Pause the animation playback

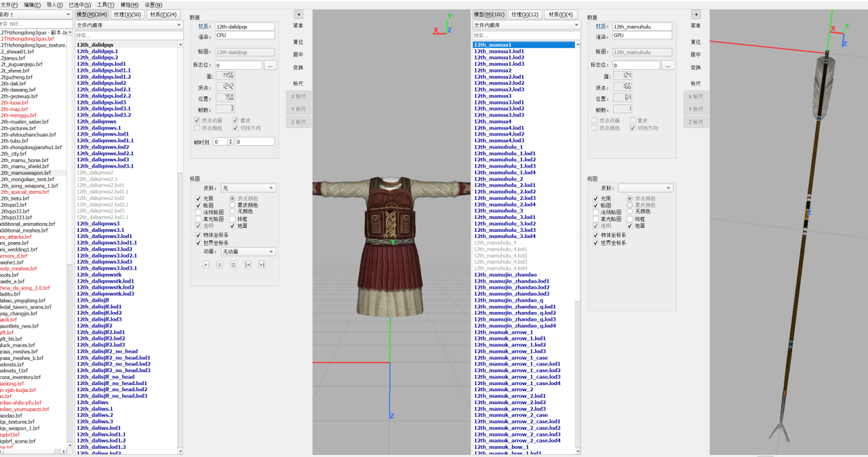tap(220, 264)
